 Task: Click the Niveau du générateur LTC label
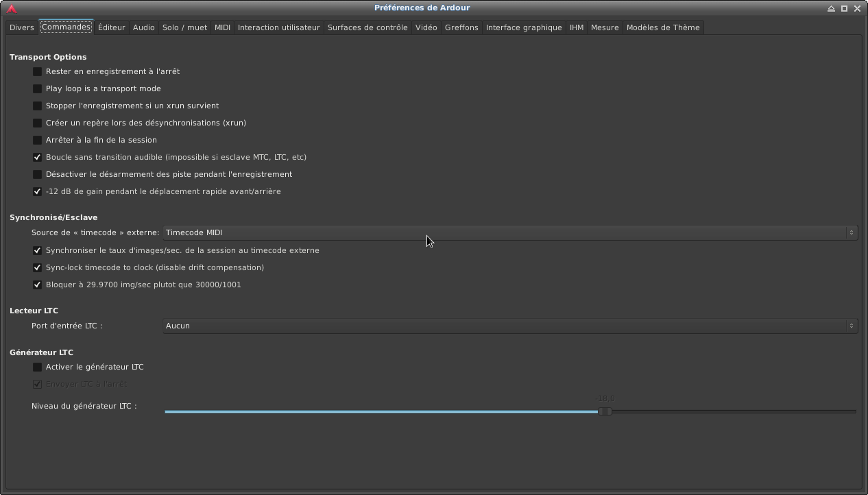pos(84,406)
